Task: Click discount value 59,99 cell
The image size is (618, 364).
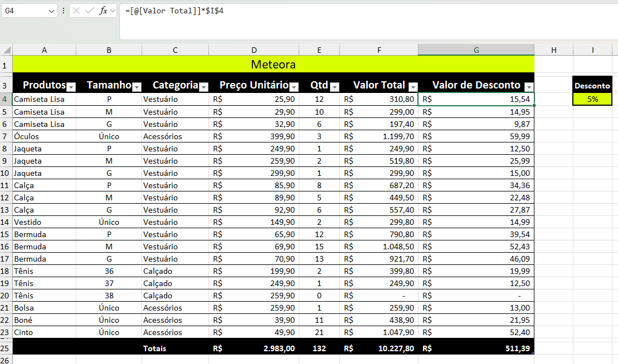Action: click(x=476, y=136)
